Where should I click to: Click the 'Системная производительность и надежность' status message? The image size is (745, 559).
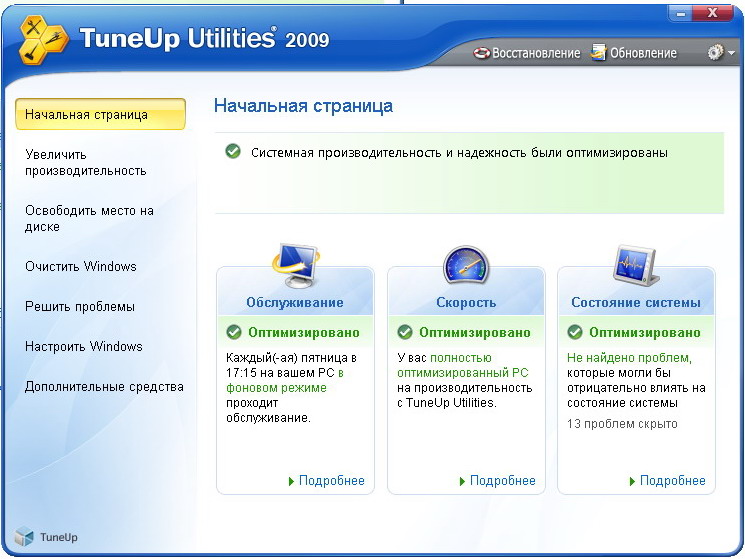click(459, 152)
